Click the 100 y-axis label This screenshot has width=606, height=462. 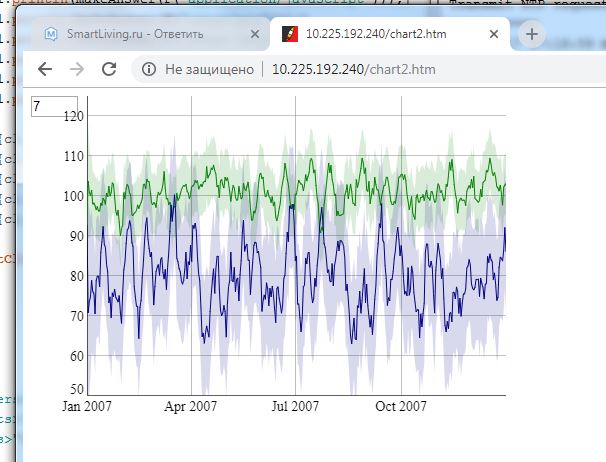pyautogui.click(x=73, y=196)
